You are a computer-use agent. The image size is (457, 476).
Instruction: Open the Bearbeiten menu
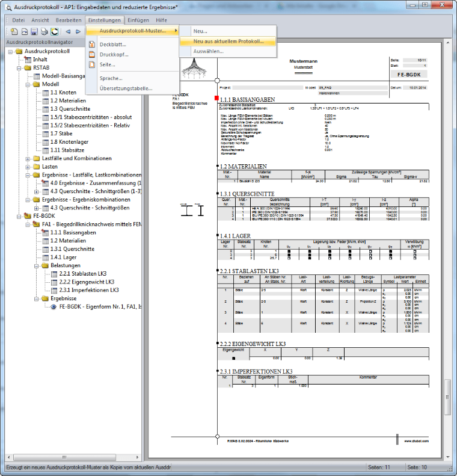tap(69, 20)
